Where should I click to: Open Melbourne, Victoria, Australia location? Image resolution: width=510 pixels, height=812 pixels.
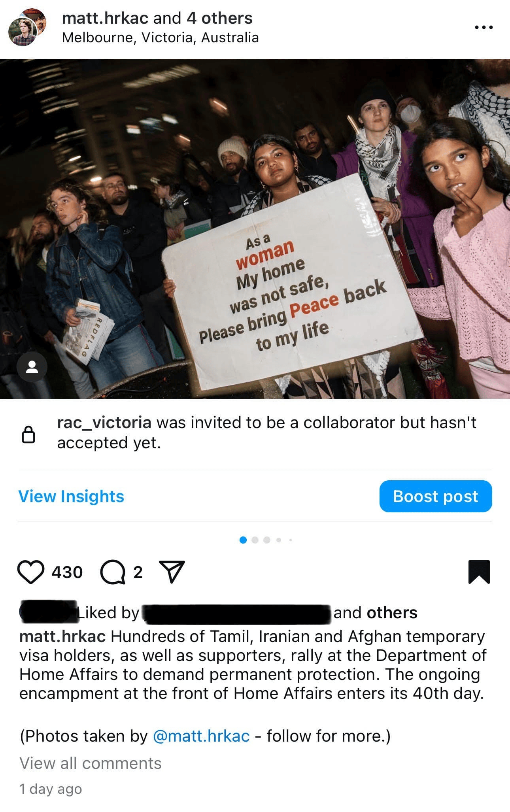161,38
